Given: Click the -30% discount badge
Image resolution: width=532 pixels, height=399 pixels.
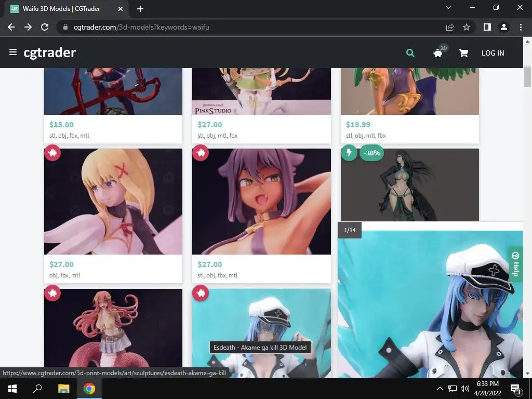Looking at the screenshot, I should (x=371, y=153).
